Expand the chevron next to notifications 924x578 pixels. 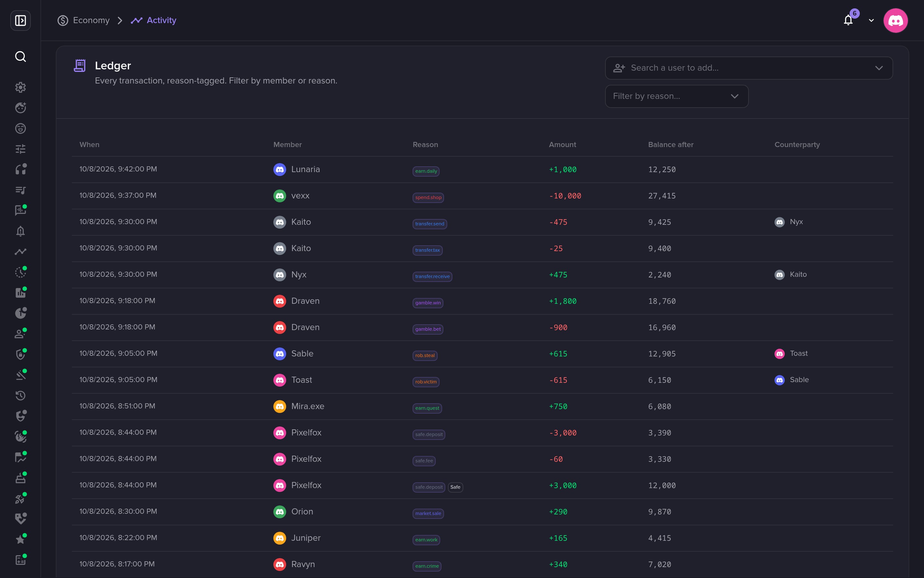pos(871,20)
